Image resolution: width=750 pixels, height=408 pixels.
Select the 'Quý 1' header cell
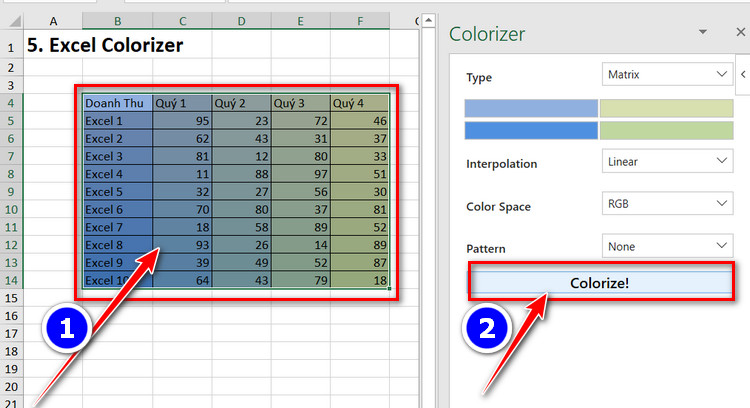[182, 103]
